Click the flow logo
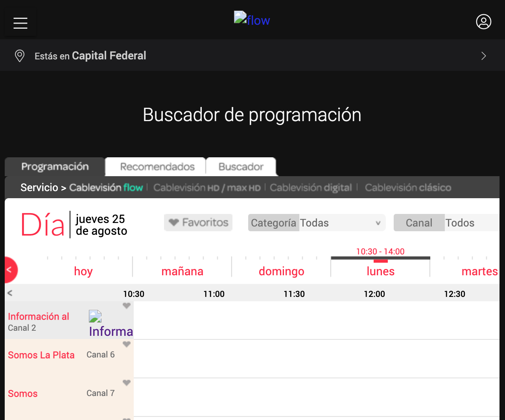 tap(252, 19)
